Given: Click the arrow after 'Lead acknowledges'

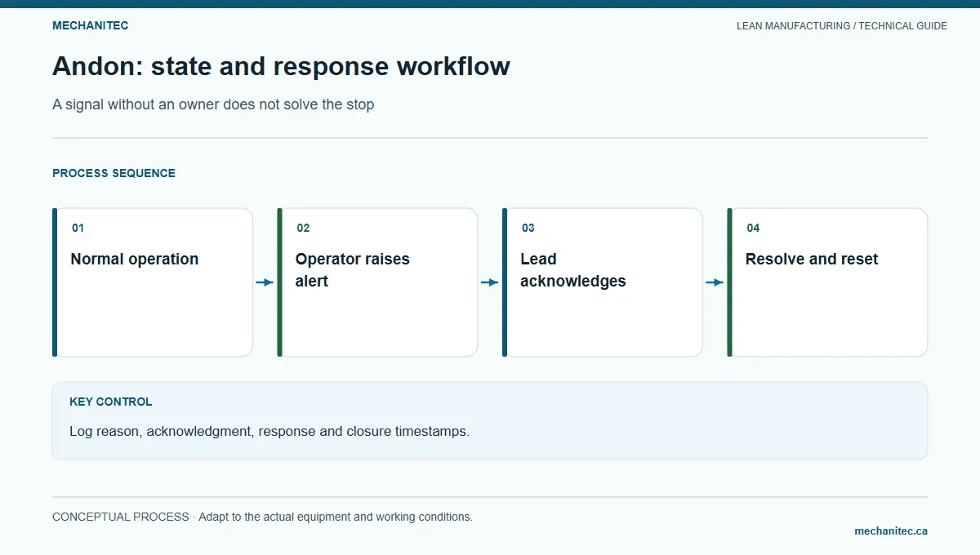Looking at the screenshot, I should pyautogui.click(x=715, y=282).
